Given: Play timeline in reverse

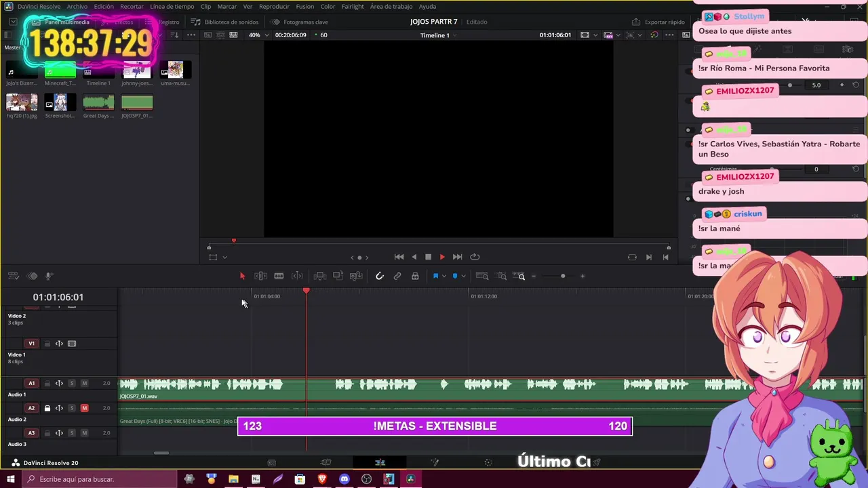Looking at the screenshot, I should (x=414, y=257).
